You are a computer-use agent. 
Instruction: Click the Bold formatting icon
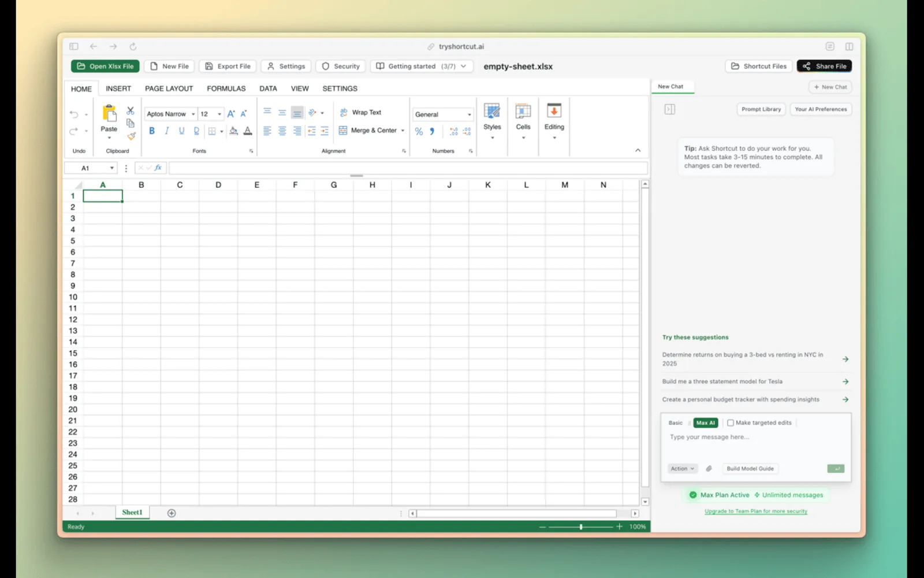tap(152, 131)
